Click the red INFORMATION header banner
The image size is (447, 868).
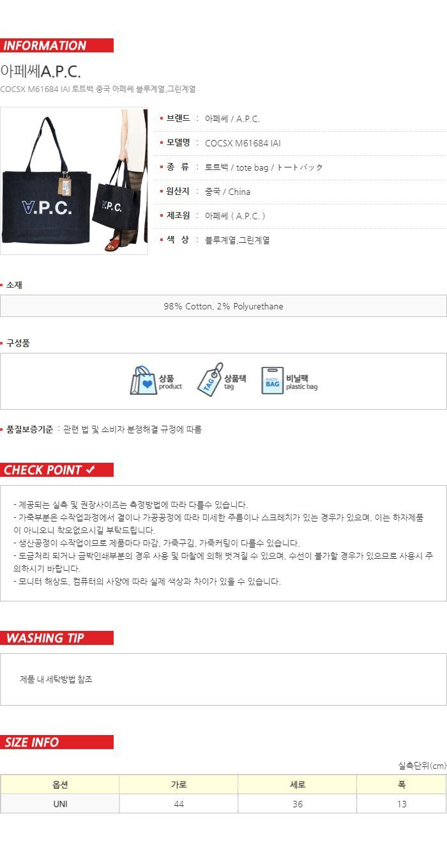[x=57, y=45]
